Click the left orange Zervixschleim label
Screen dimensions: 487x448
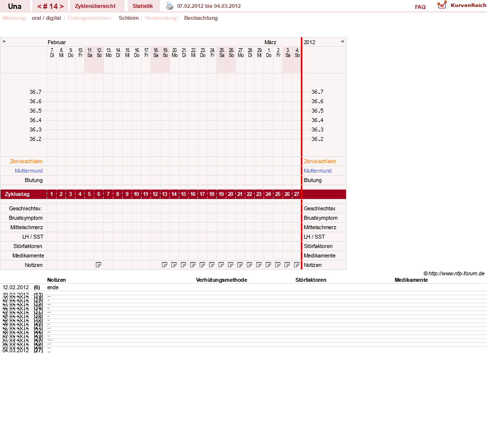tap(26, 161)
